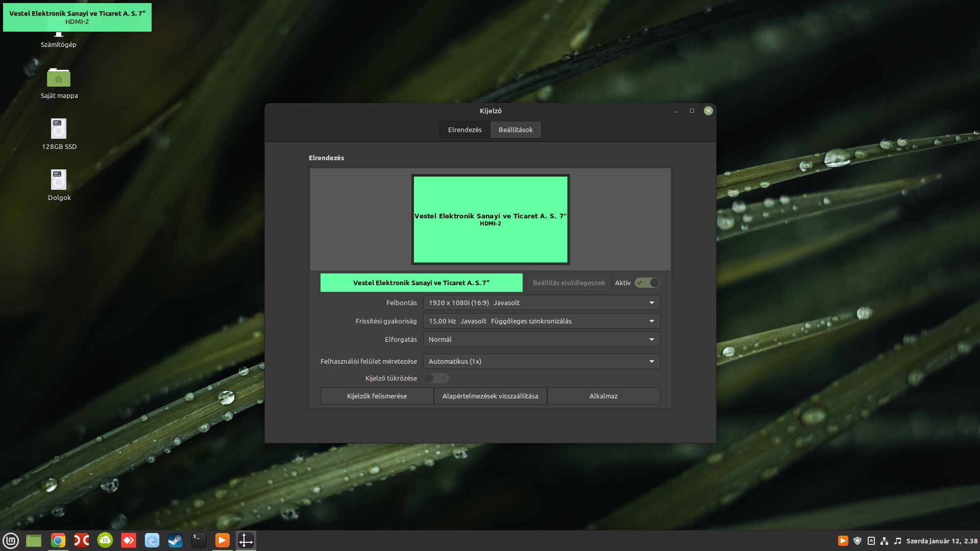Open the green cloud storage app icon
This screenshot has width=980, height=551.
(x=105, y=540)
